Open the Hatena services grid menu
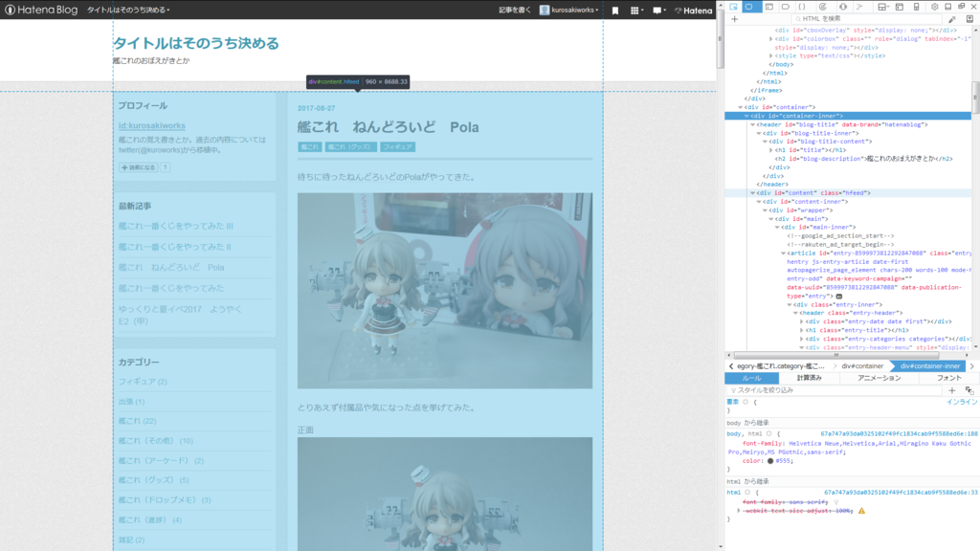 (x=636, y=10)
